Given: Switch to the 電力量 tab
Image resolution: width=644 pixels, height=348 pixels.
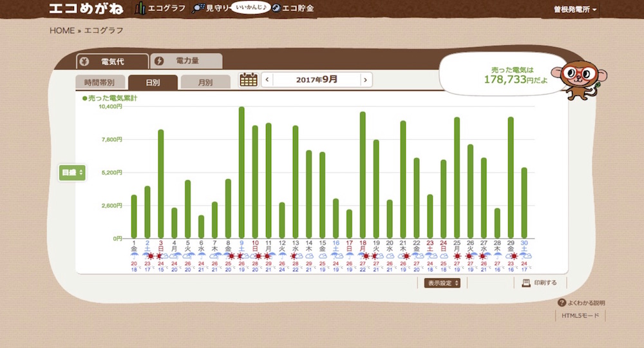Looking at the screenshot, I should pos(187,61).
